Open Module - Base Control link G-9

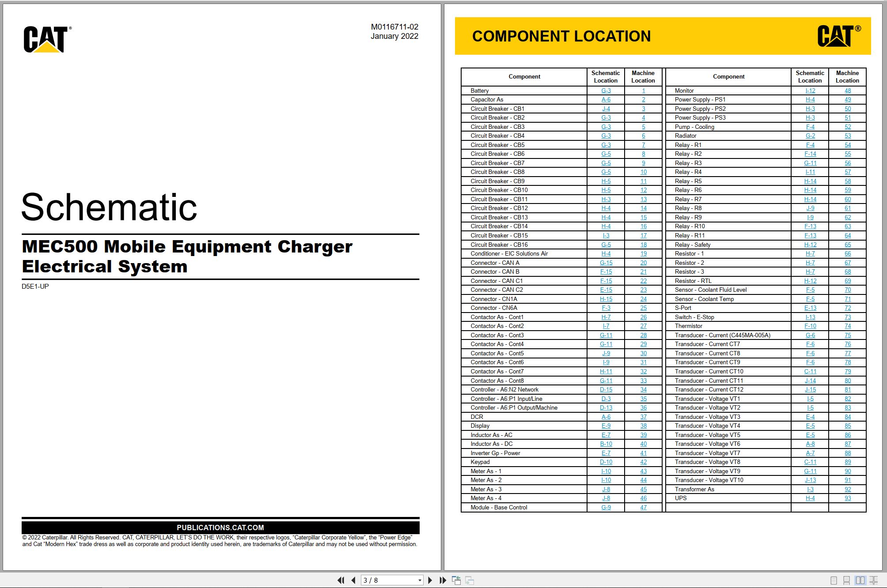(606, 507)
